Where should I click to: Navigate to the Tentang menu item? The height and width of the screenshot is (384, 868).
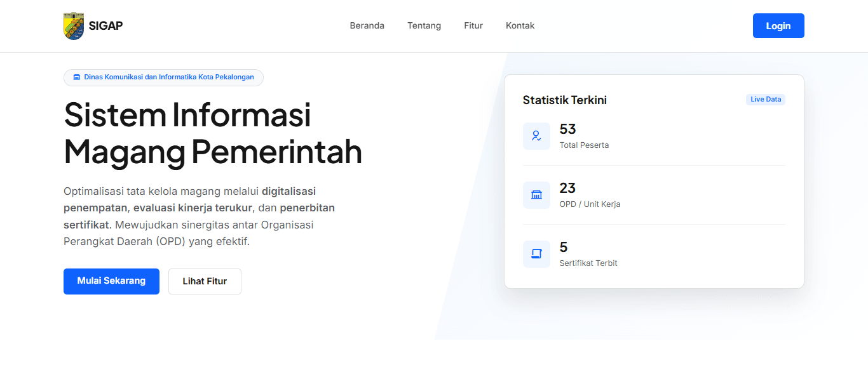click(x=424, y=25)
